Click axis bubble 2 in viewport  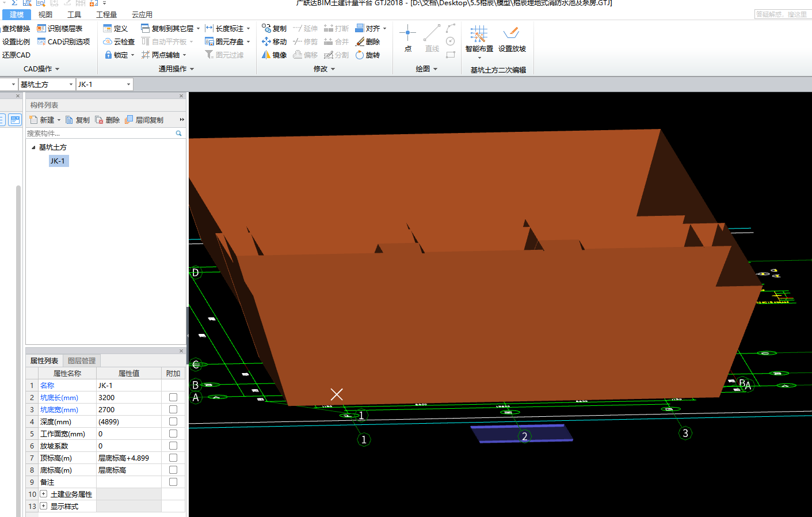(x=524, y=436)
